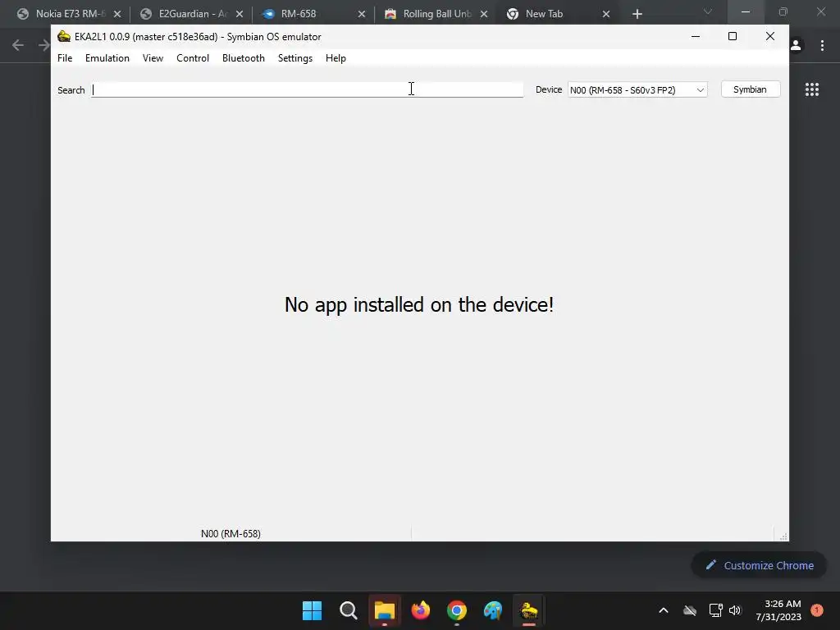Click the OneDrive cloud tray icon
840x630 pixels.
(x=690, y=610)
